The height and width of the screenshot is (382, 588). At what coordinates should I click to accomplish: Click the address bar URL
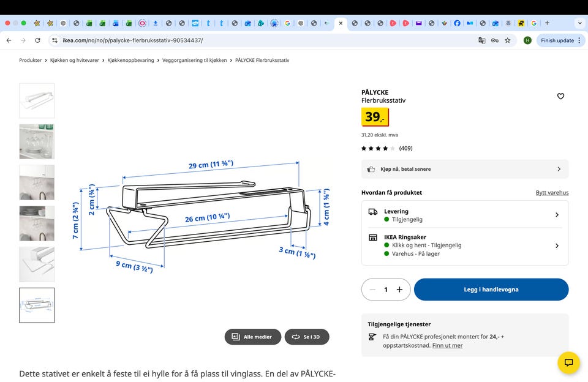click(133, 40)
